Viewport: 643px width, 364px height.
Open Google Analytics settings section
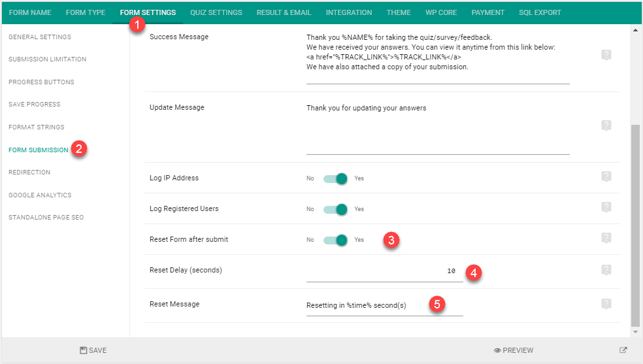click(x=40, y=195)
